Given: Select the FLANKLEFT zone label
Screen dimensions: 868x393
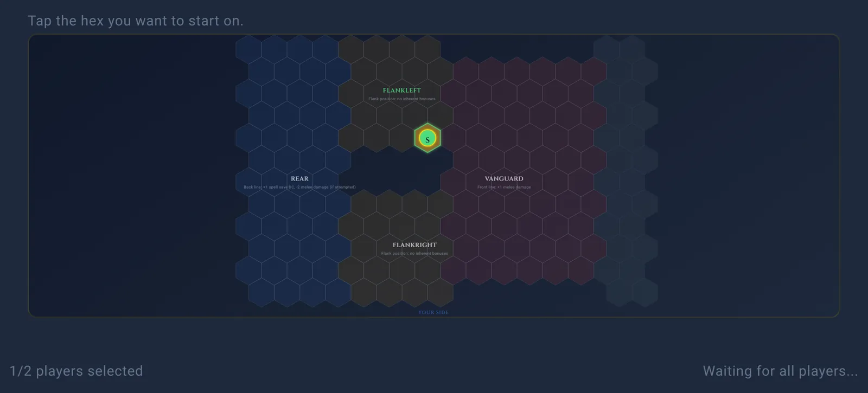Looking at the screenshot, I should [x=402, y=91].
